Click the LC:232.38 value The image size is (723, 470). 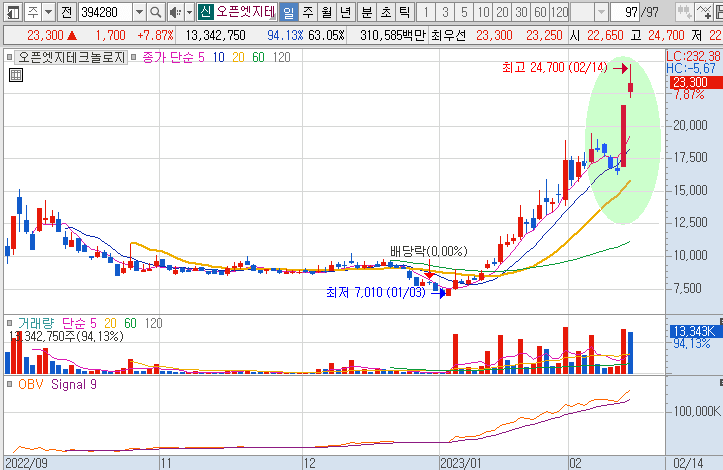tap(693, 57)
